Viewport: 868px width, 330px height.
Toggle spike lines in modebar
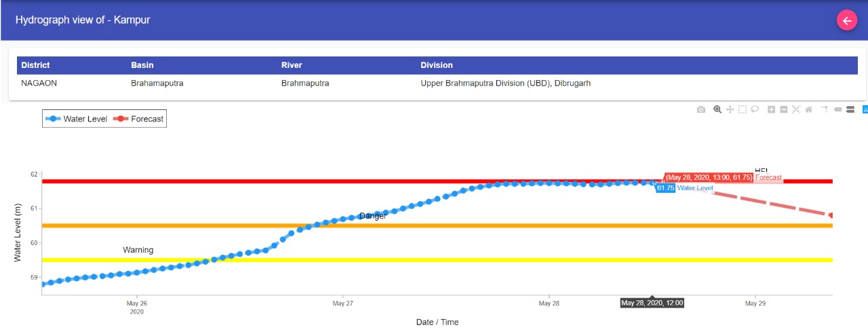(825, 109)
